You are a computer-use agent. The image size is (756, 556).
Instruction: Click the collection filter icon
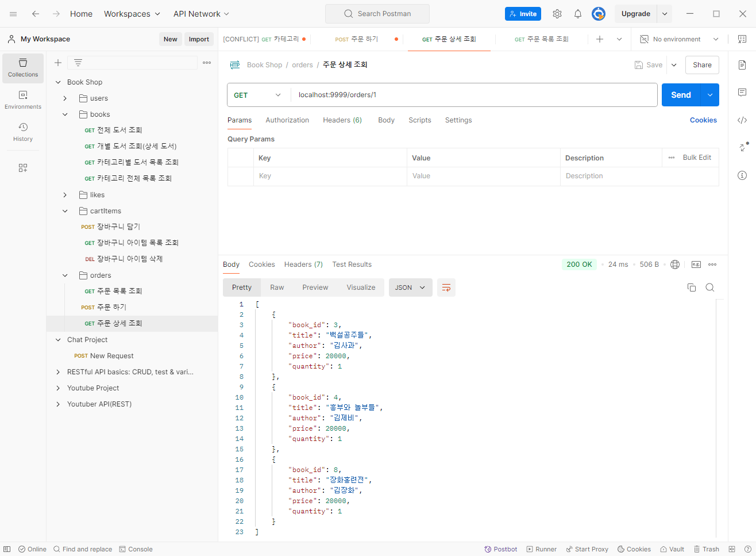tap(78, 63)
